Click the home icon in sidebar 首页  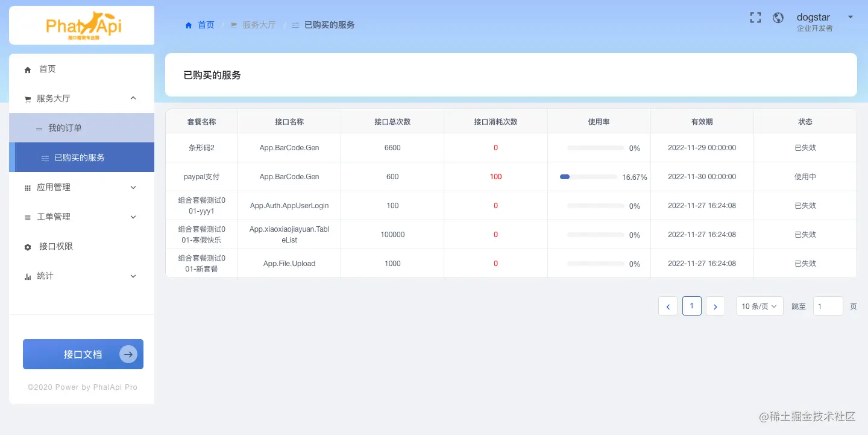28,70
